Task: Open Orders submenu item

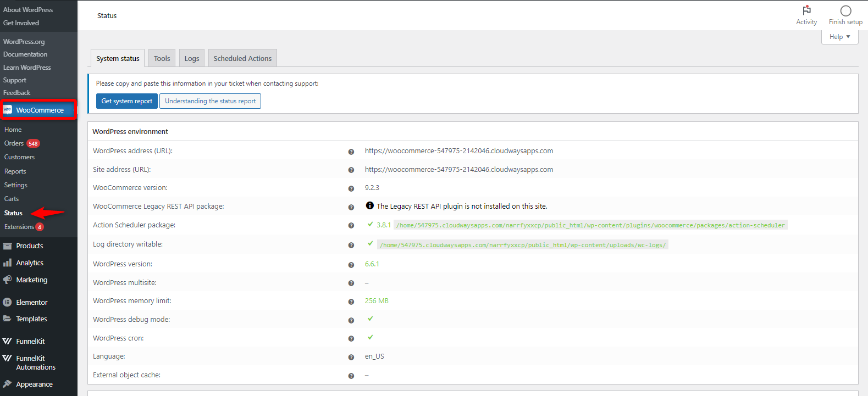Action: (x=14, y=143)
